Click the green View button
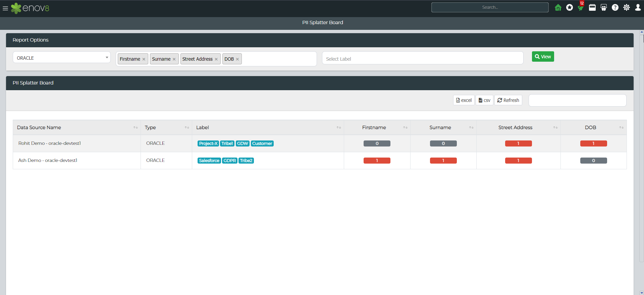 pos(543,57)
